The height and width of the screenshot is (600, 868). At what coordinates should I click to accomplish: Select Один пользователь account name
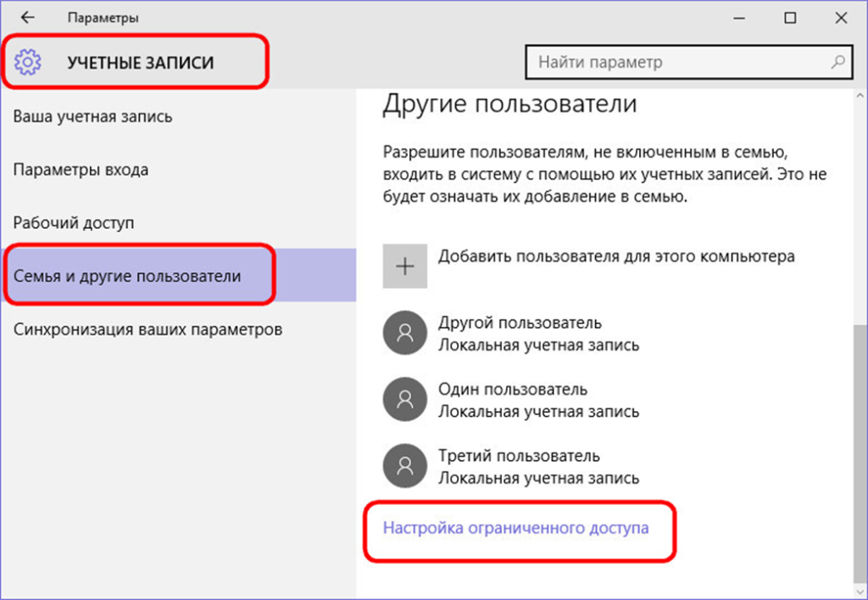coord(513,389)
